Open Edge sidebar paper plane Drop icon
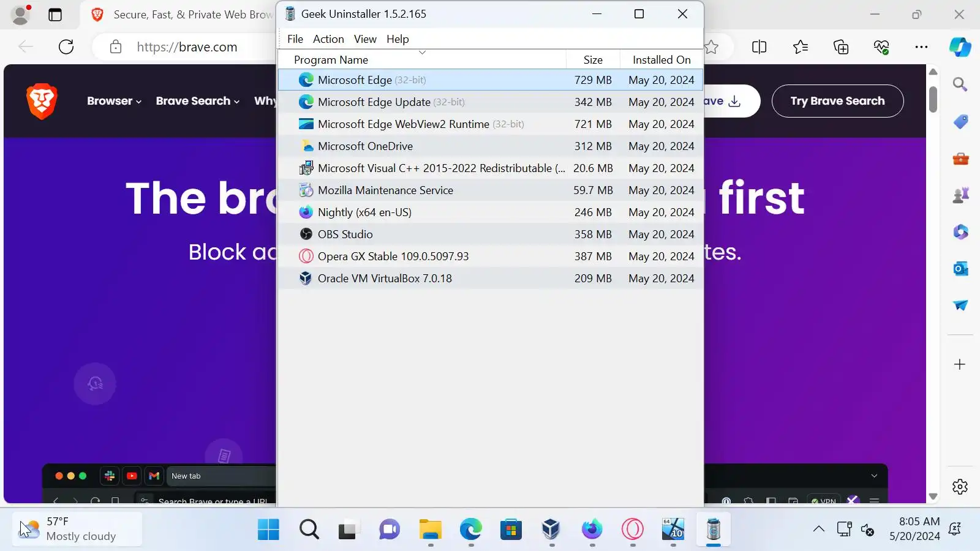 tap(960, 305)
